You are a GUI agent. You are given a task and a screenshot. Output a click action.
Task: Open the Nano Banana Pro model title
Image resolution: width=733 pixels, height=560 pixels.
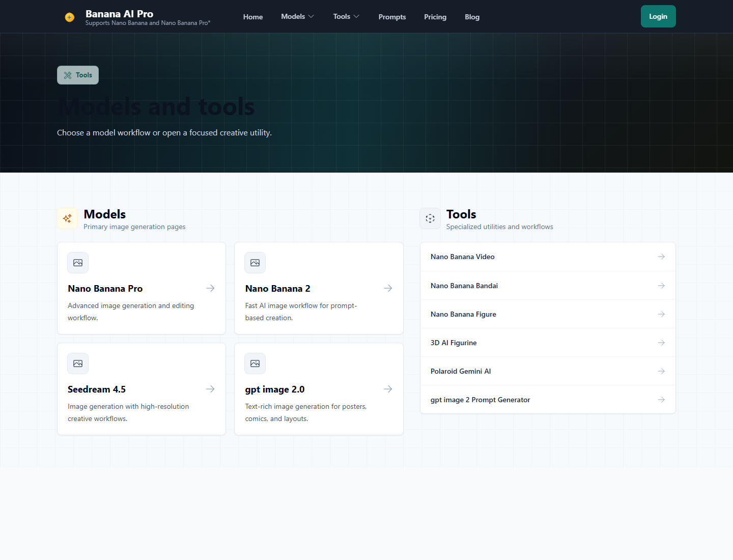[x=105, y=289]
